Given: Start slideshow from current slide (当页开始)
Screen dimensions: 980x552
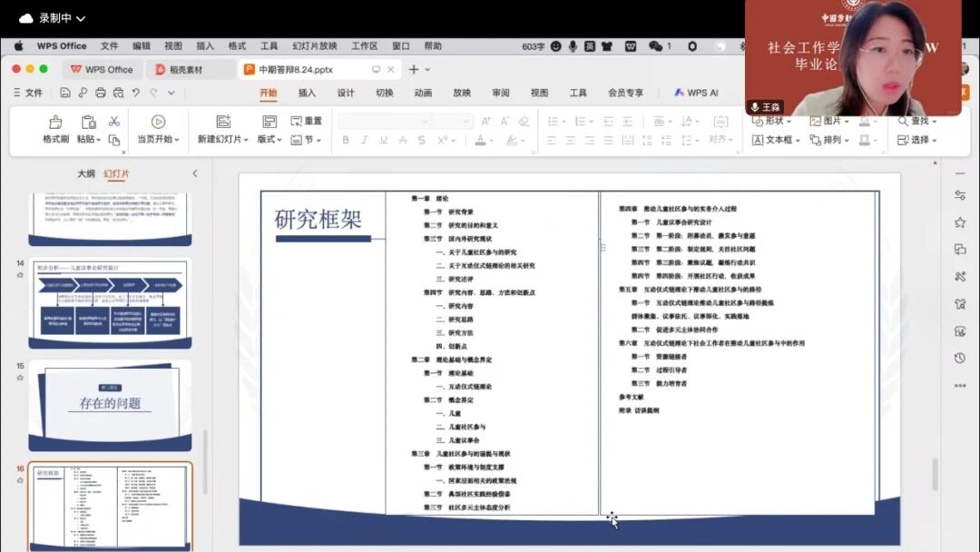Looking at the screenshot, I should [158, 123].
